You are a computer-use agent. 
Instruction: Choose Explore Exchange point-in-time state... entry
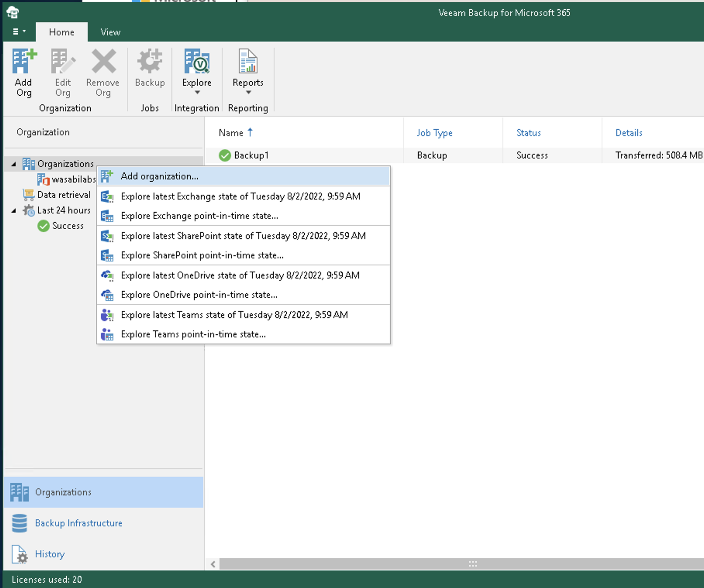(243, 216)
